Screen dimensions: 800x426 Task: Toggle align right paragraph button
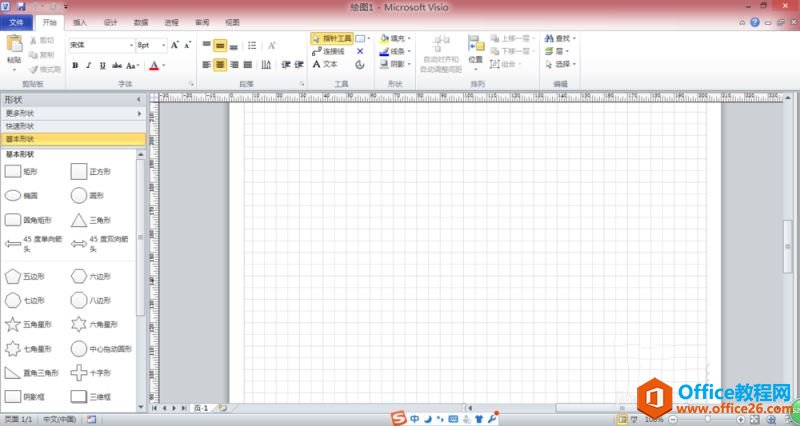click(x=234, y=65)
